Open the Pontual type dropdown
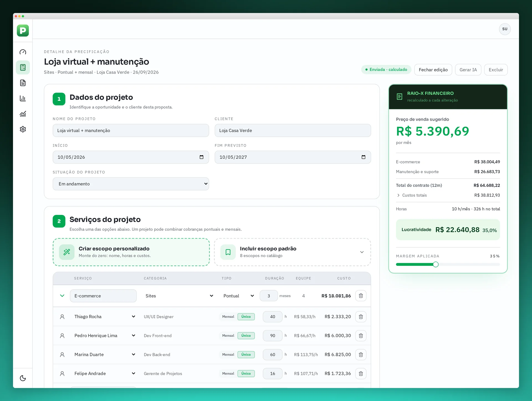 coord(238,296)
